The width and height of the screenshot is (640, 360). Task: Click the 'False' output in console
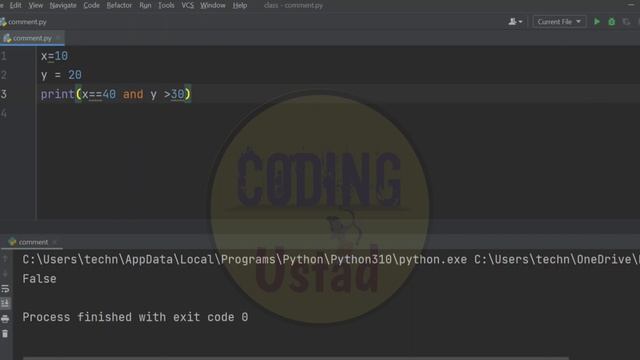(x=39, y=279)
